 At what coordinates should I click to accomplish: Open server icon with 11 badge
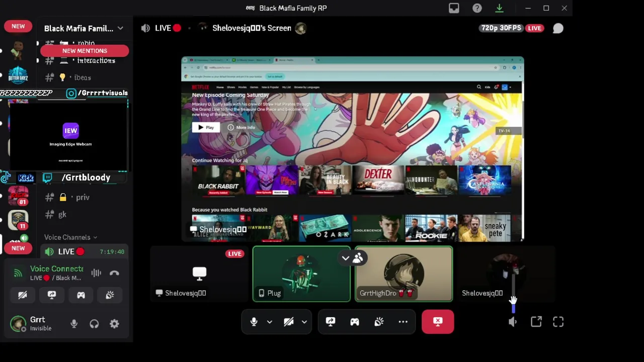pos(18,219)
